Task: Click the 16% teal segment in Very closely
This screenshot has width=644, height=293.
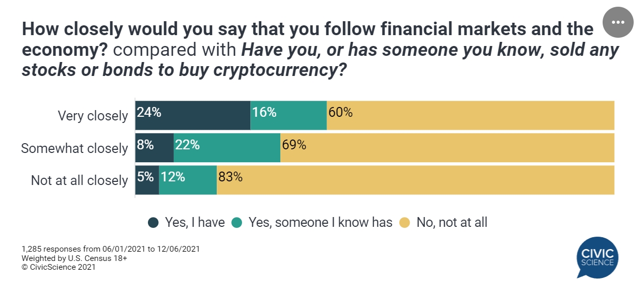Action: [x=289, y=115]
